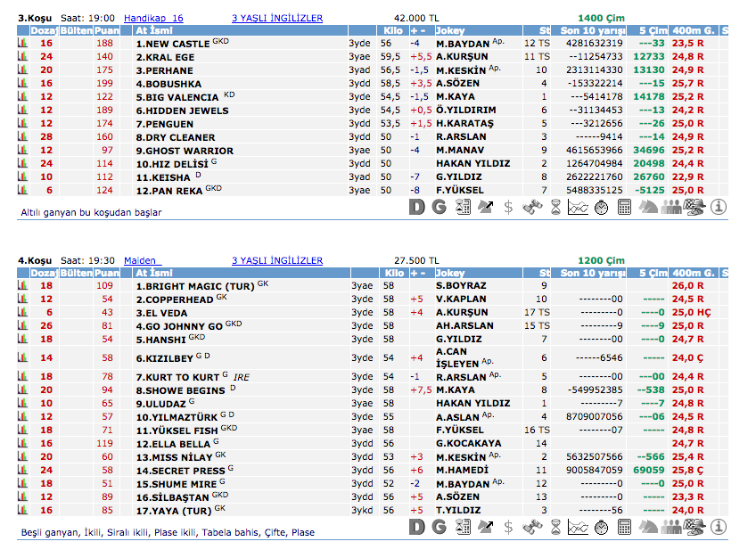756x558 pixels.
Task: Open the stopwatch icon under race 4
Action: [x=602, y=527]
